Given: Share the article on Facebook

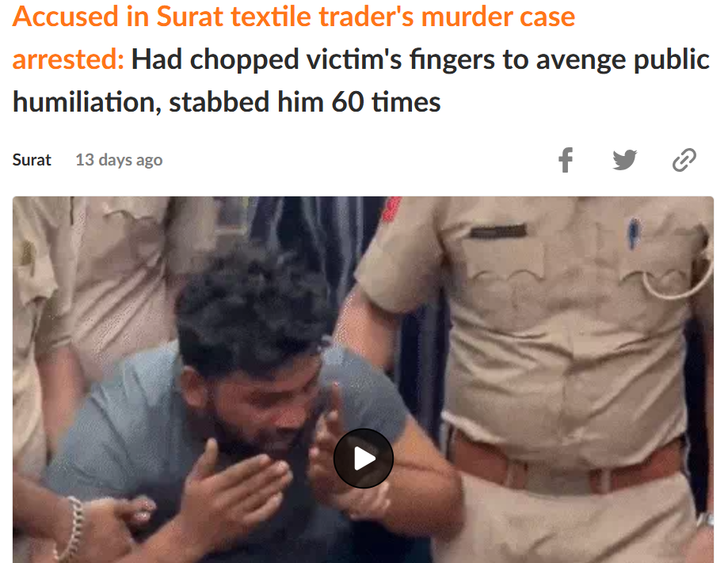Looking at the screenshot, I should [x=565, y=160].
